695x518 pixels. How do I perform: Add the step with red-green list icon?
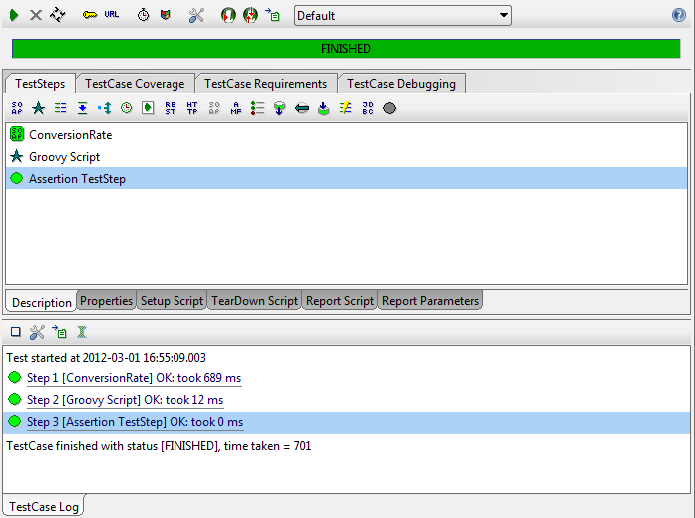[x=258, y=108]
